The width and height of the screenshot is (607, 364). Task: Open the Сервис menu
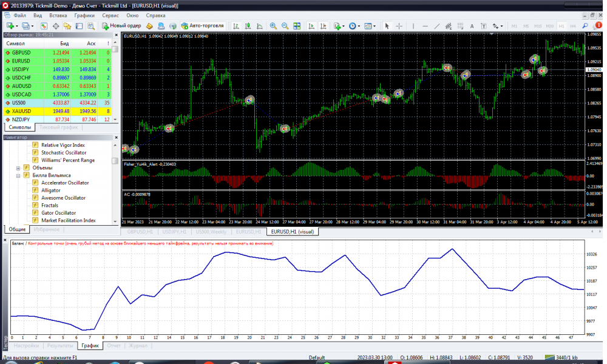tap(110, 15)
